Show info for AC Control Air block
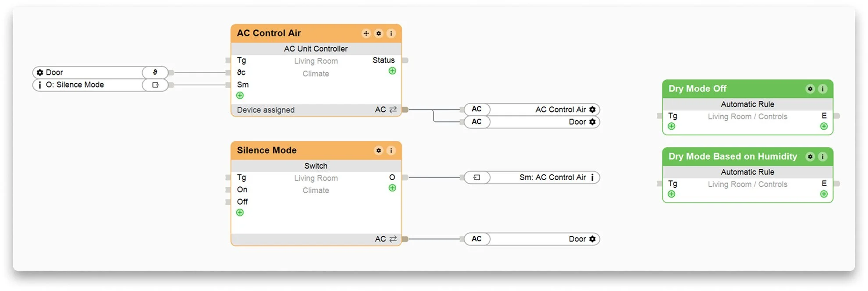Image resolution: width=868 pixels, height=291 pixels. click(391, 33)
